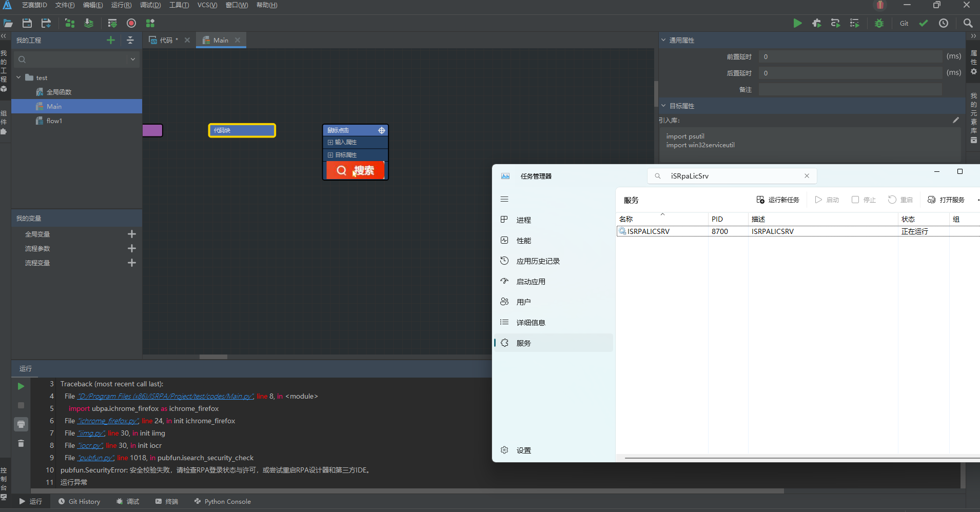Click the 备注 input field

coord(851,89)
